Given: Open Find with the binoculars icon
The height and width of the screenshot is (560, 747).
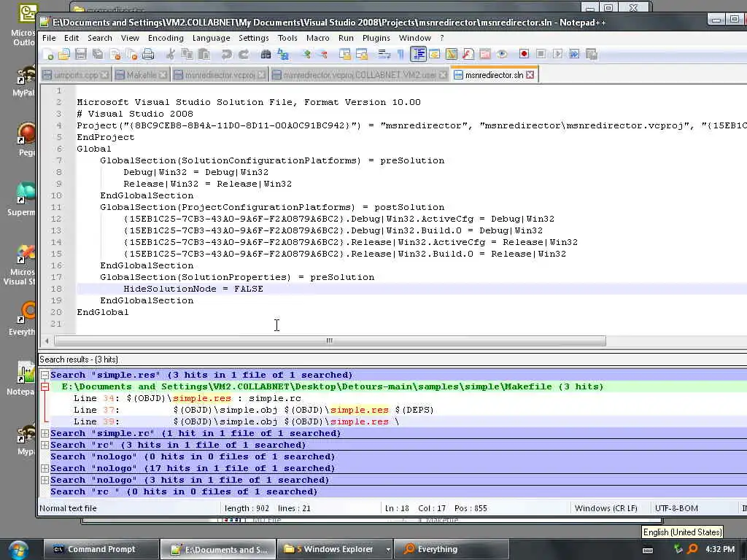Looking at the screenshot, I should 266,54.
